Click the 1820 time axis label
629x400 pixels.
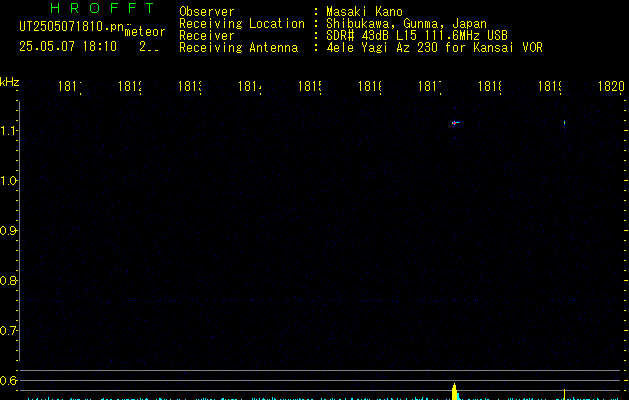pyautogui.click(x=611, y=86)
